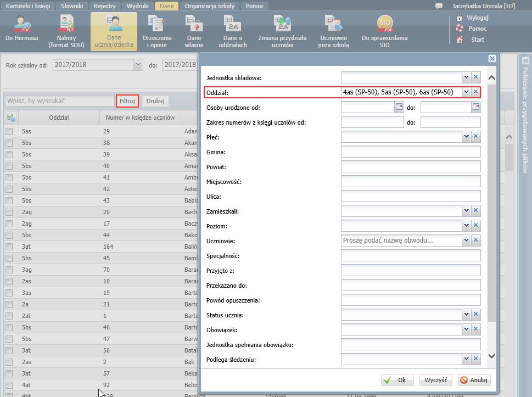Open the Pomoc tab
This screenshot has height=397, width=532.
(254, 6)
